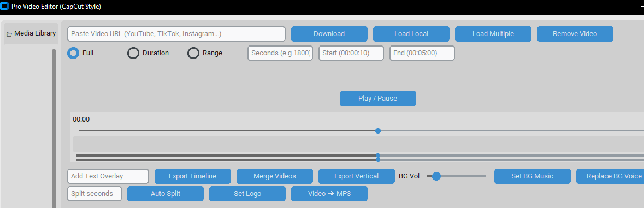
Task: Click the Export Vertical button
Action: [357, 176]
